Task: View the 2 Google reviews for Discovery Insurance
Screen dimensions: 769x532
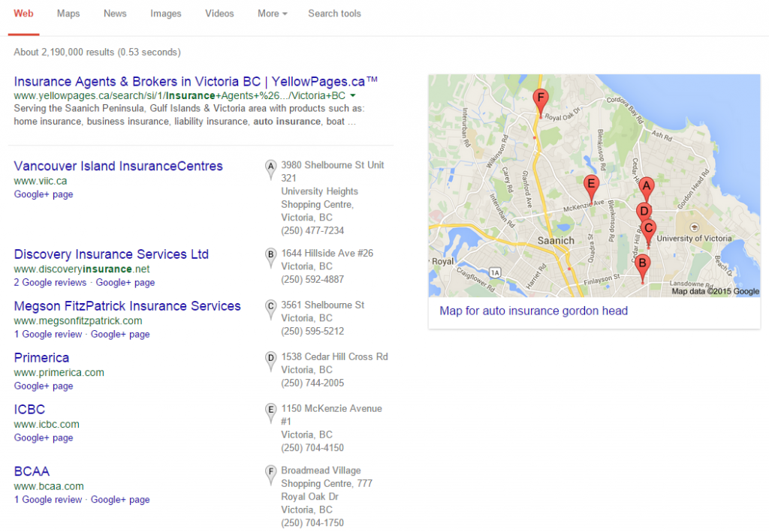Action: coord(48,282)
